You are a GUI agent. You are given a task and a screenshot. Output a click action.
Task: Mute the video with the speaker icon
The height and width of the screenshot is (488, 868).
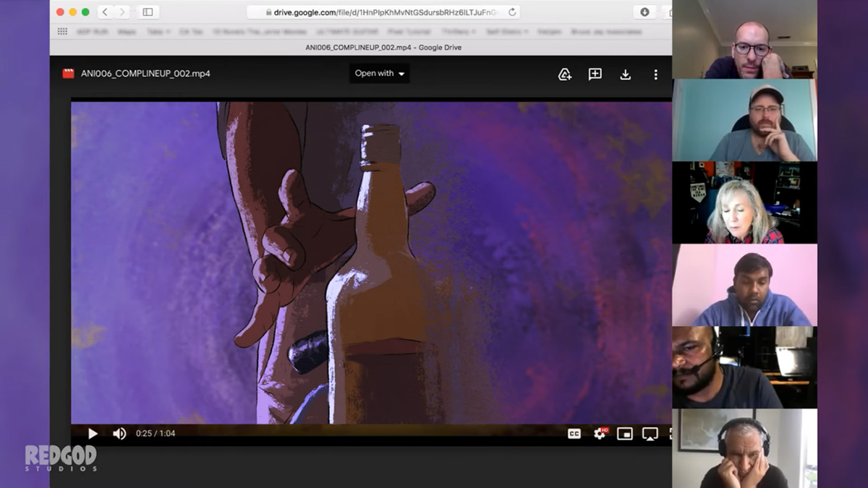(119, 434)
